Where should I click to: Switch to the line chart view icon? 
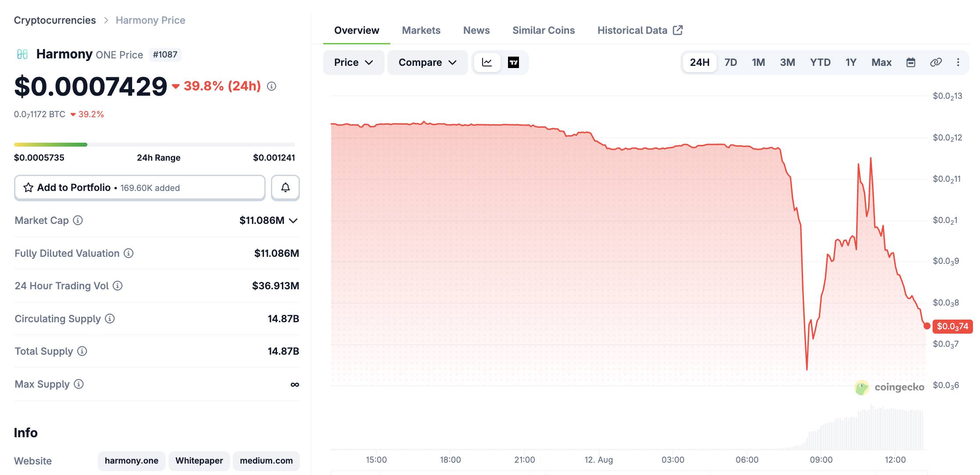point(487,62)
